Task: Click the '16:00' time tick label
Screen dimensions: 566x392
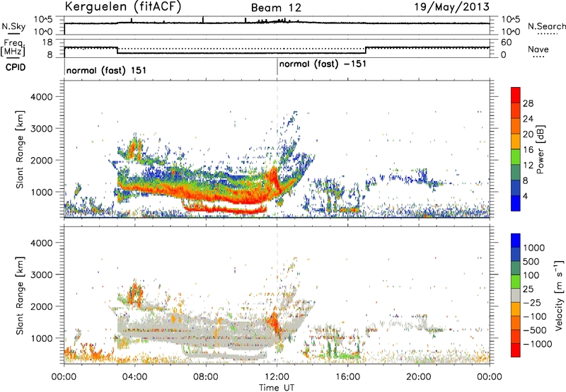Action: (347, 377)
